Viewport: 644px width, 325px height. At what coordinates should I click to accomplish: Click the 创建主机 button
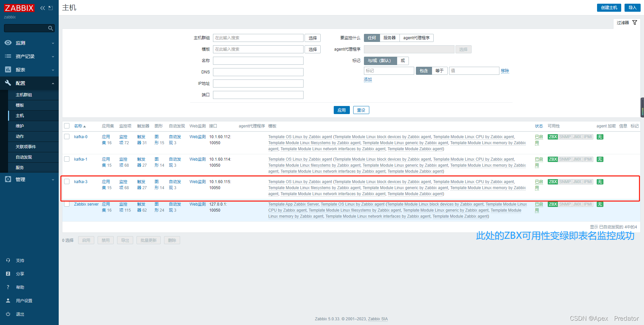(609, 8)
